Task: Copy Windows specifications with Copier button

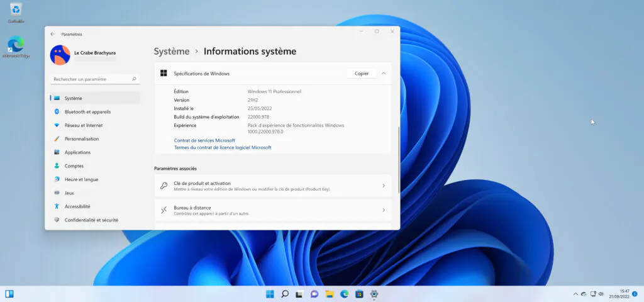Action: pyautogui.click(x=362, y=74)
